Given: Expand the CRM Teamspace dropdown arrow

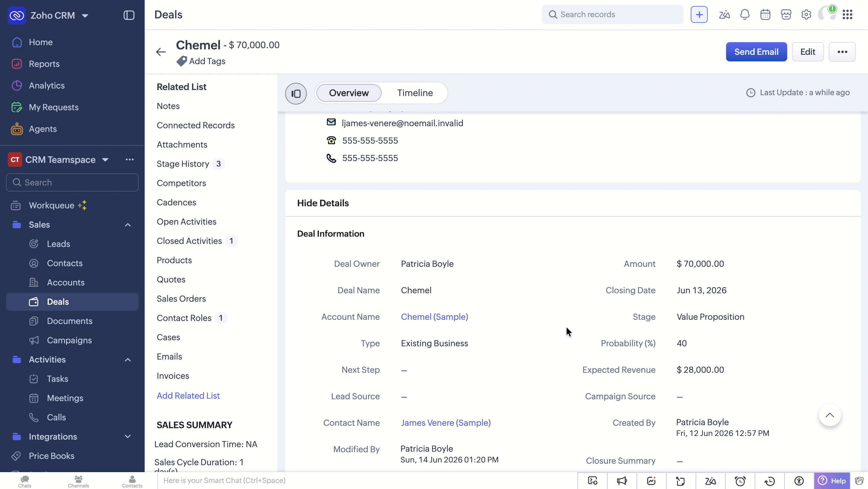Looking at the screenshot, I should [x=105, y=160].
